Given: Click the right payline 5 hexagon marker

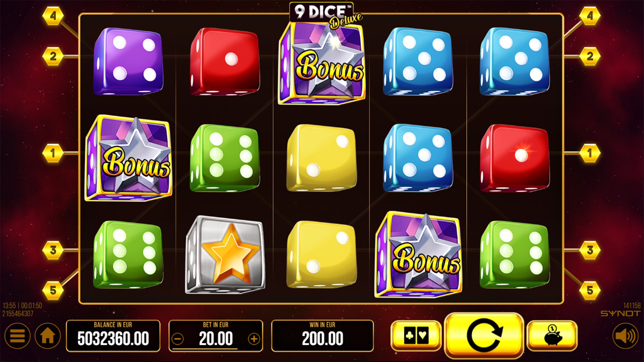Looking at the screenshot, I should point(590,290).
